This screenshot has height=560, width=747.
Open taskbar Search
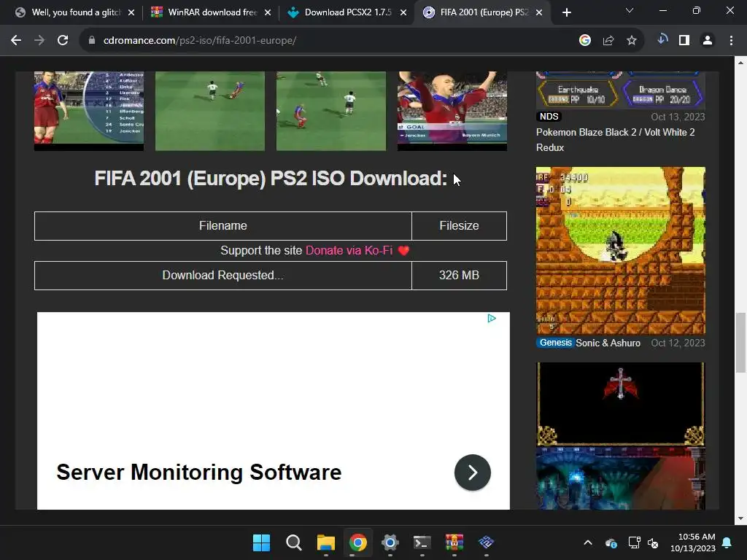pyautogui.click(x=293, y=542)
